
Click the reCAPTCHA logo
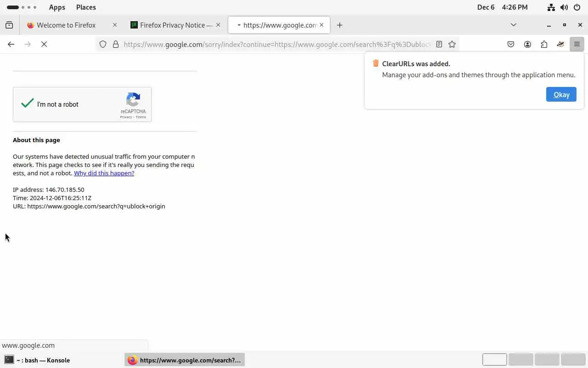(133, 100)
